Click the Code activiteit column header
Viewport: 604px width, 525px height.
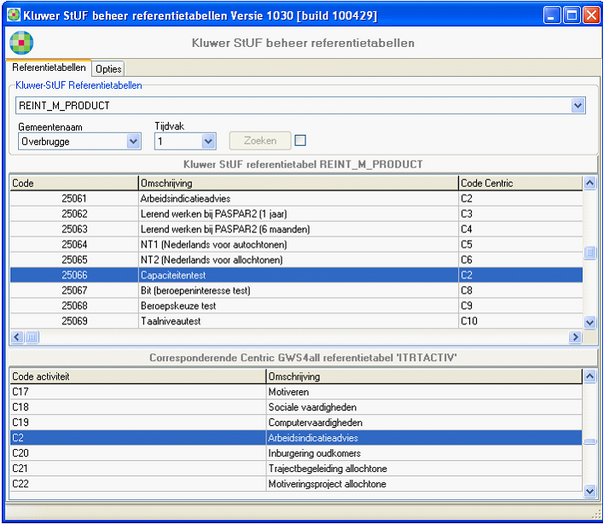[x=138, y=376]
